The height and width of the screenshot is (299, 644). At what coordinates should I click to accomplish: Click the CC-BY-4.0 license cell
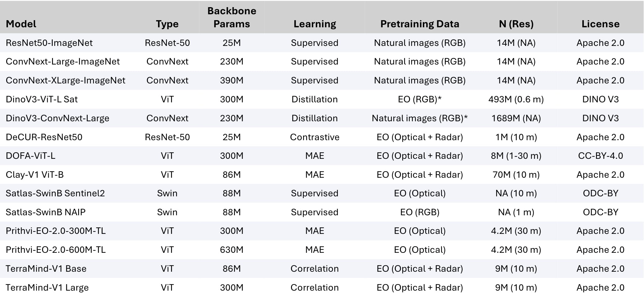coord(600,156)
